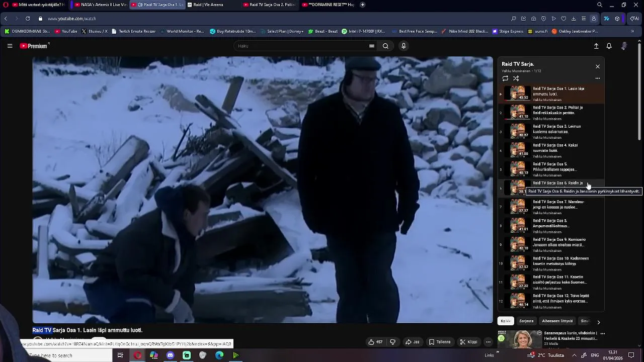Click the magnifier search button next to Haku
Screen dimensions: 644x362
point(385,46)
